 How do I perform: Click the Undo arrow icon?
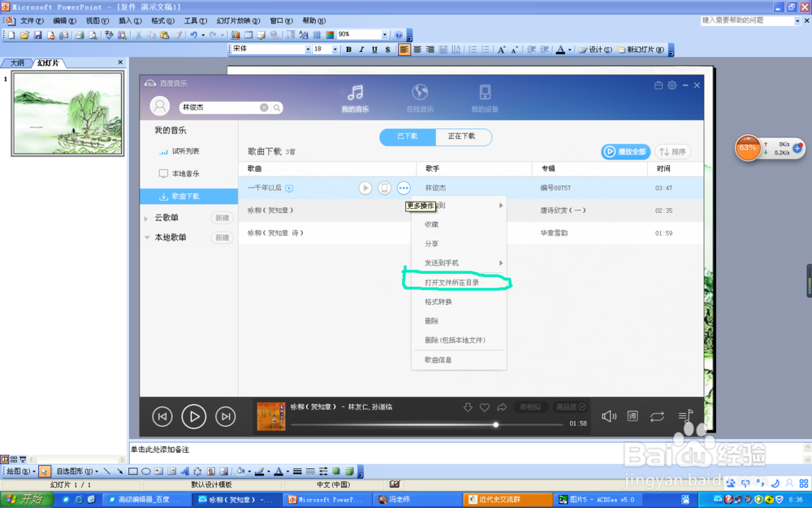click(193, 35)
